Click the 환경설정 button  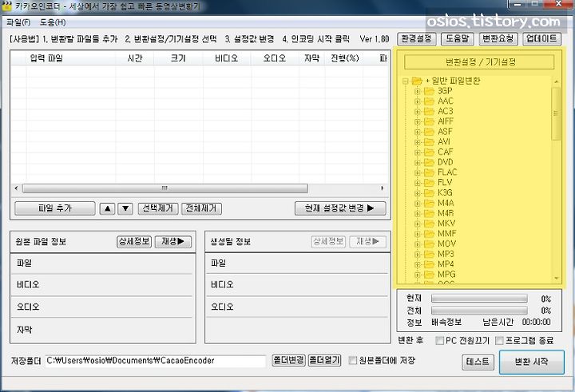(x=417, y=38)
